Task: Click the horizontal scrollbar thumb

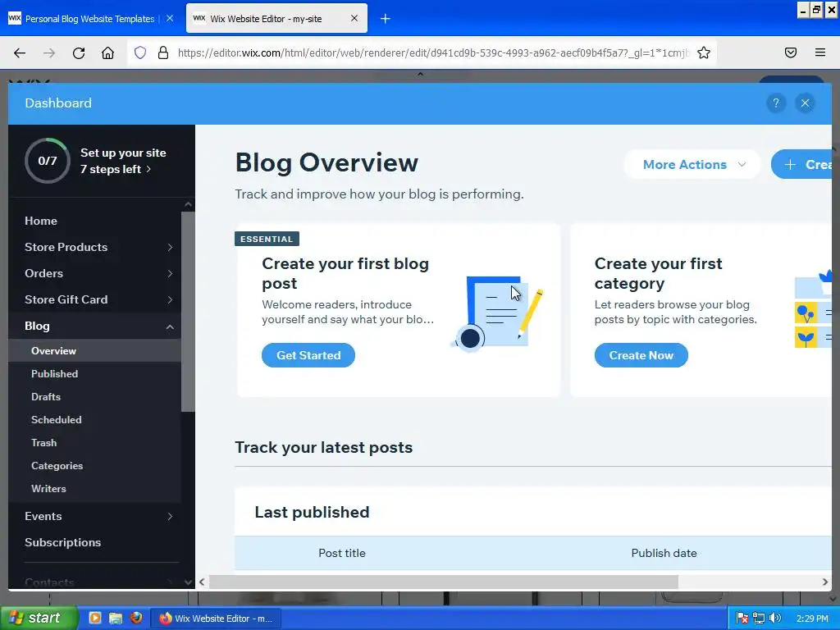Action: click(444, 582)
